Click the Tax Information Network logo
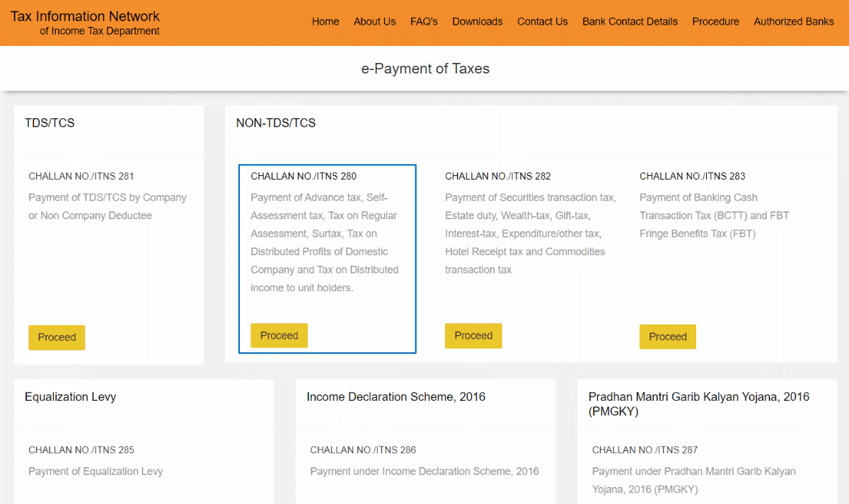Image resolution: width=849 pixels, height=504 pixels. tap(84, 21)
